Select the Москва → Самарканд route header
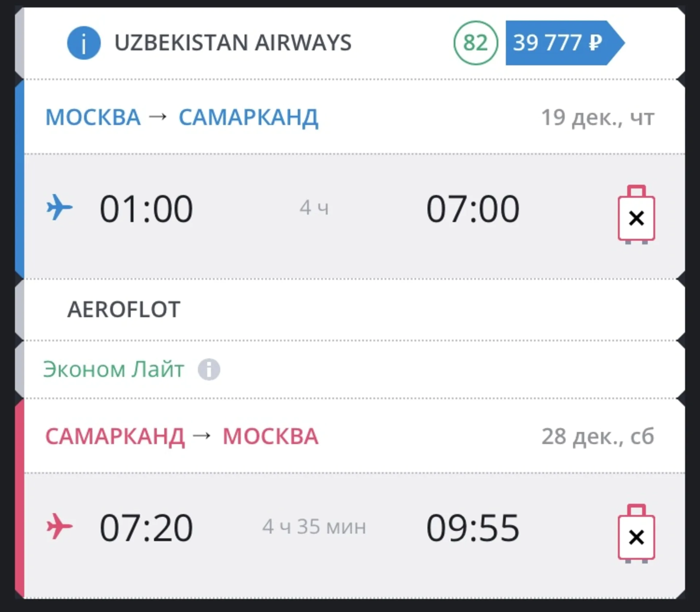The width and height of the screenshot is (700, 612). pyautogui.click(x=182, y=117)
